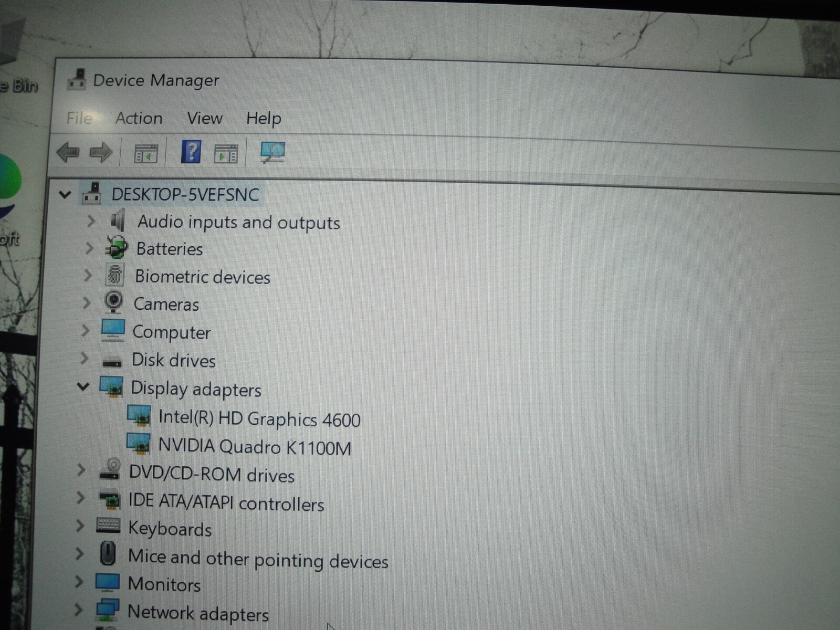Click the Disk drives icon
This screenshot has width=840, height=630.
tap(112, 362)
